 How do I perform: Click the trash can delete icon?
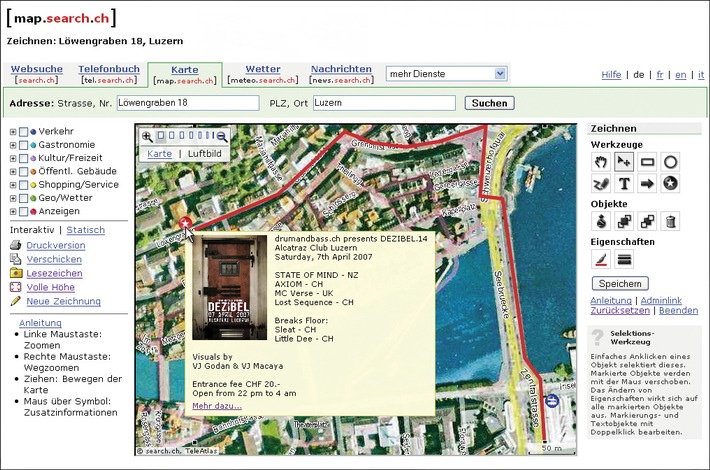click(670, 221)
